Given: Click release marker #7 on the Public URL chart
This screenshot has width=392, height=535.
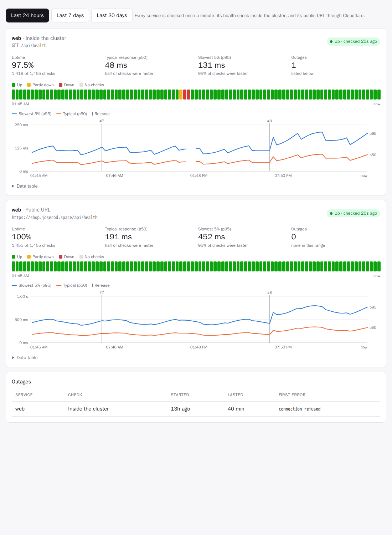Looking at the screenshot, I should point(102,293).
